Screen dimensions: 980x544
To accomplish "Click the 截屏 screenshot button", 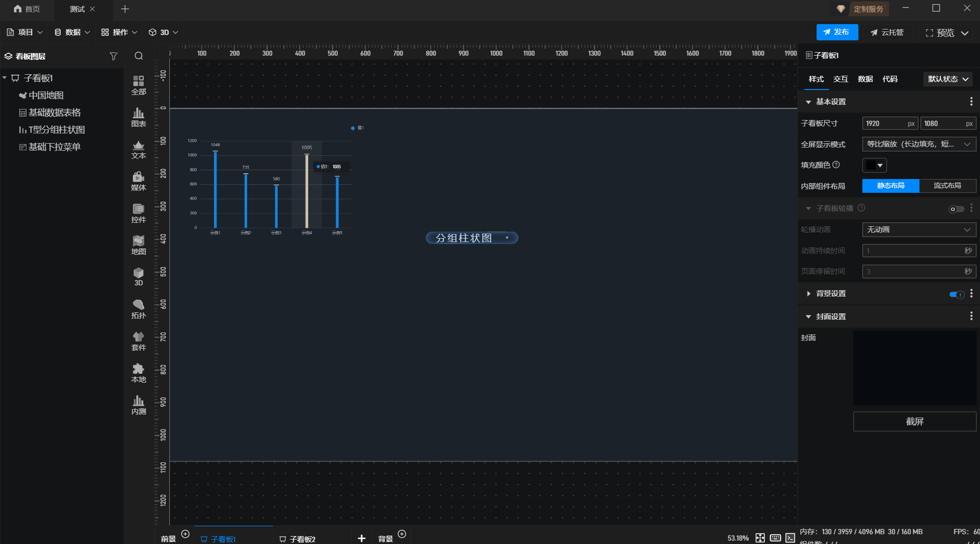I will pyautogui.click(x=914, y=422).
